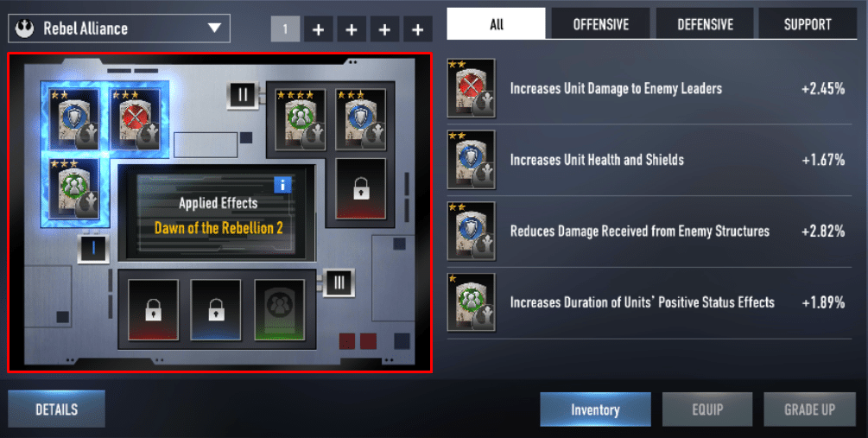The image size is (868, 438).
Task: Open the Rebel Alliance faction dropdown
Action: pyautogui.click(x=119, y=29)
